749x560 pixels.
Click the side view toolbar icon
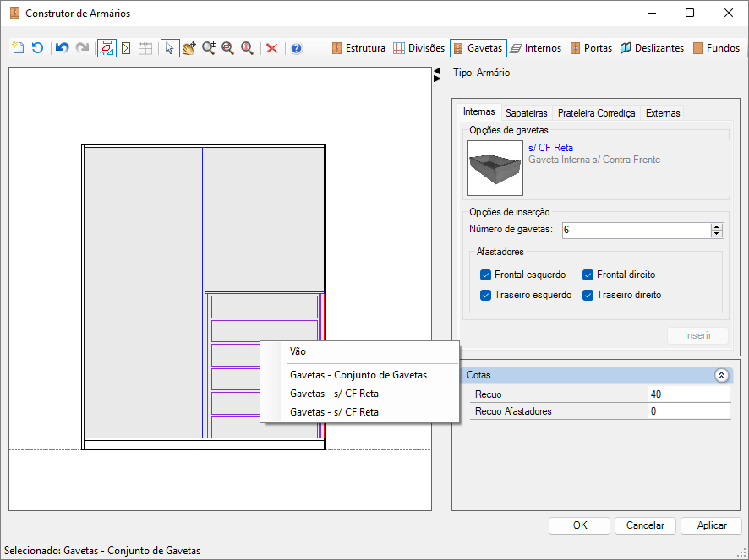point(126,48)
